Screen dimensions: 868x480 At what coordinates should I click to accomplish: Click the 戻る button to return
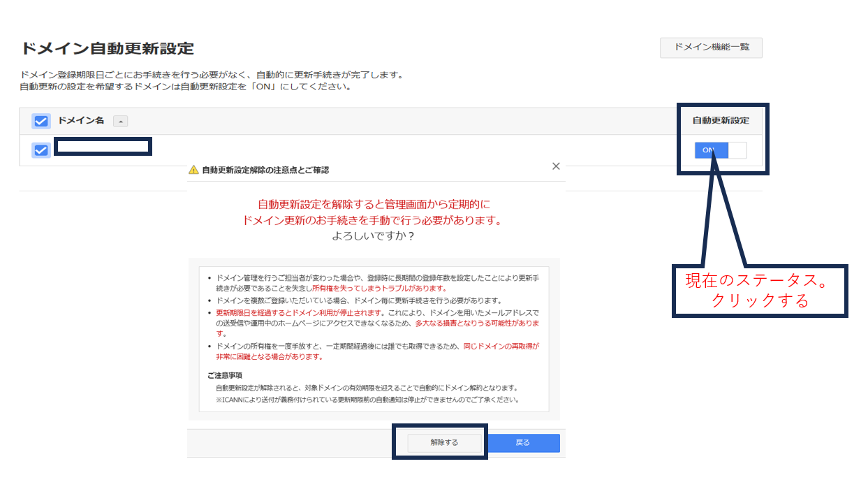tap(524, 442)
